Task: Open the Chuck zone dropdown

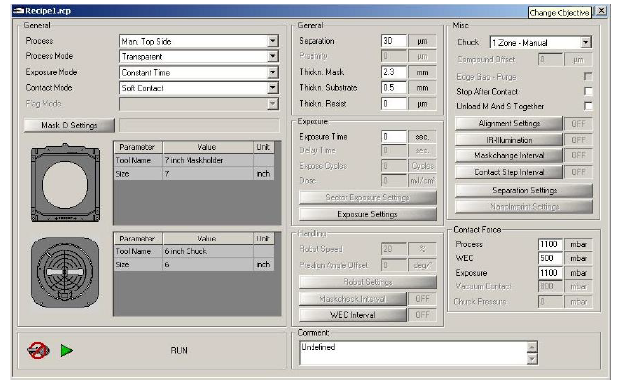Action: 586,42
